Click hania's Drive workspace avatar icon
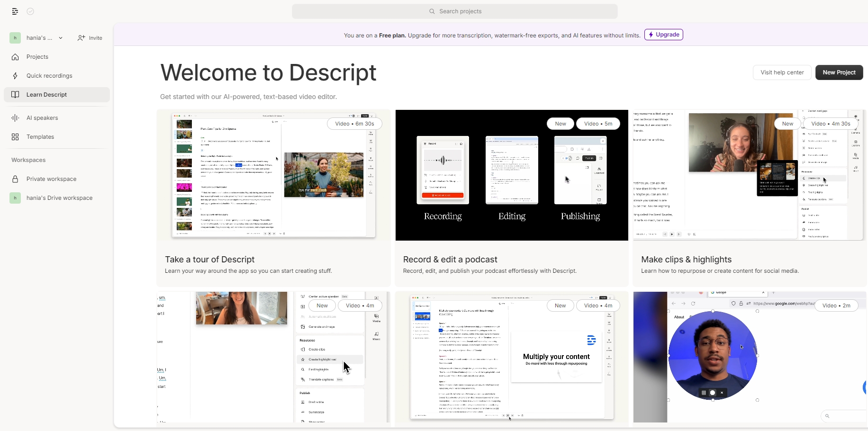The image size is (868, 431). 15,198
